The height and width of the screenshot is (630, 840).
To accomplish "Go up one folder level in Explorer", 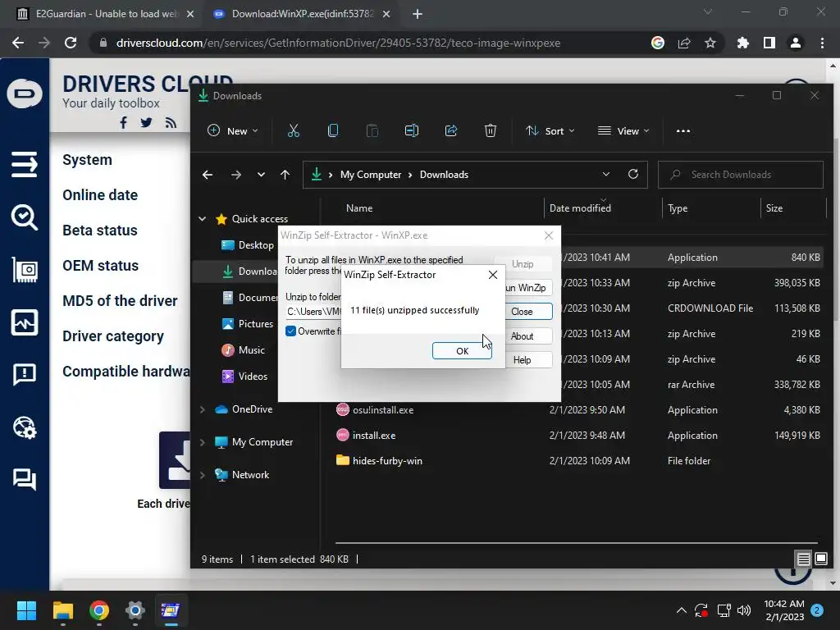I will tap(285, 175).
